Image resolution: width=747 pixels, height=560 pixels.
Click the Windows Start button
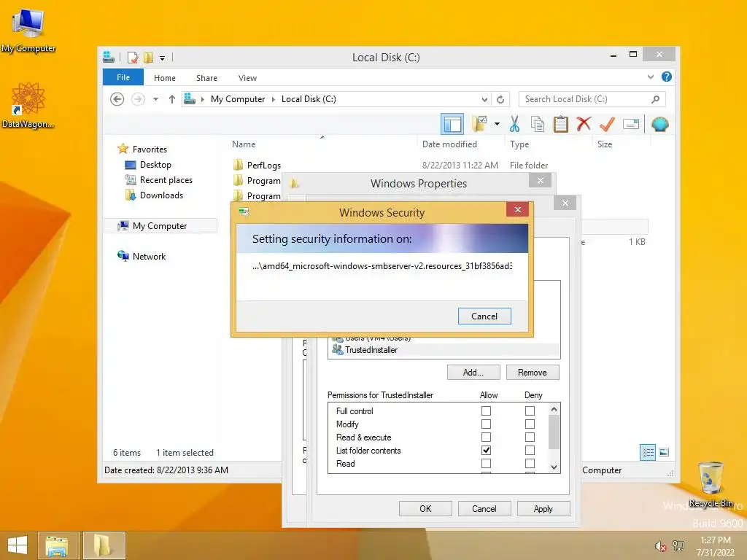tap(18, 545)
